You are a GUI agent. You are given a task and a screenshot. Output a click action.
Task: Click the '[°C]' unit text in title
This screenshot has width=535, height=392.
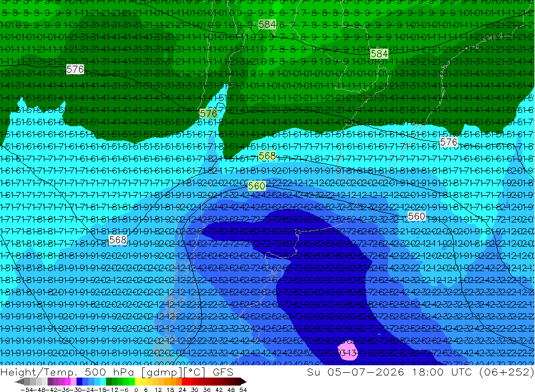(194, 372)
